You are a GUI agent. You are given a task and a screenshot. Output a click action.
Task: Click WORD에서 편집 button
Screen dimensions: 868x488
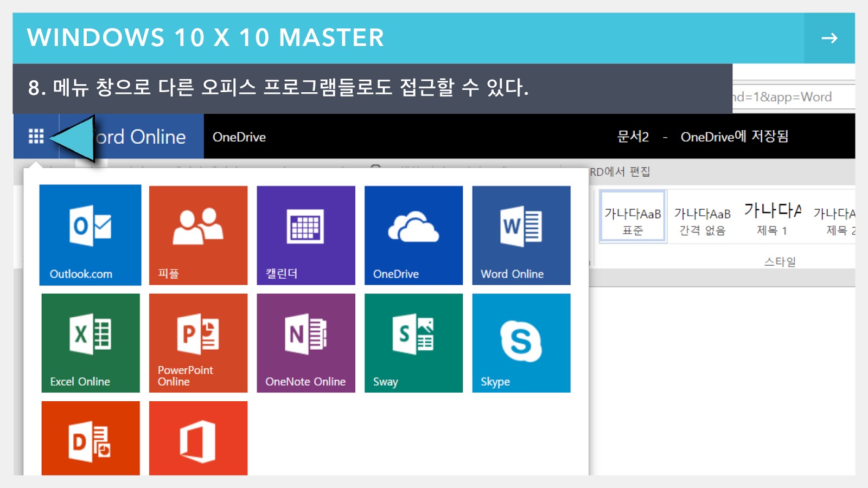[620, 172]
